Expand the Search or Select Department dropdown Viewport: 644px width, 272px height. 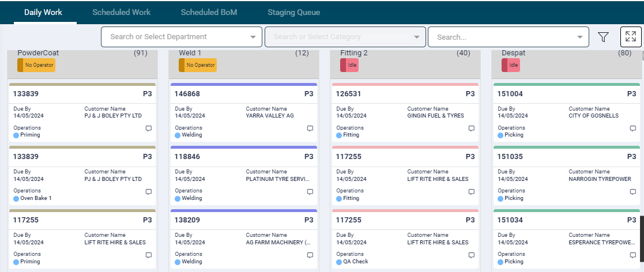click(x=253, y=37)
